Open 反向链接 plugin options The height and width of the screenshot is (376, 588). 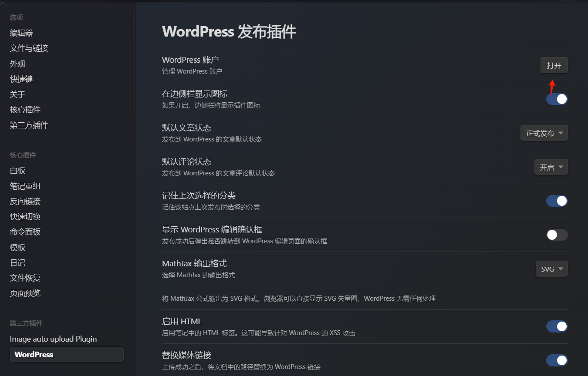[x=24, y=201]
